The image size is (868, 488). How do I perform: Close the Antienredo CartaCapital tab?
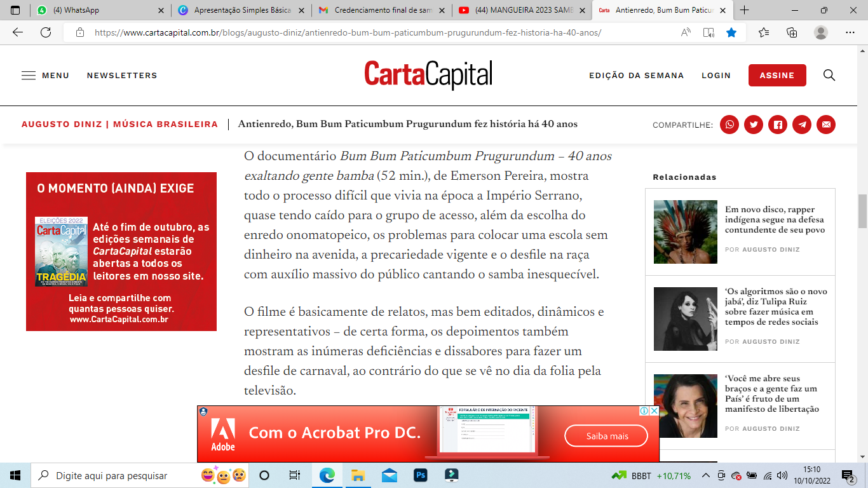[722, 10]
